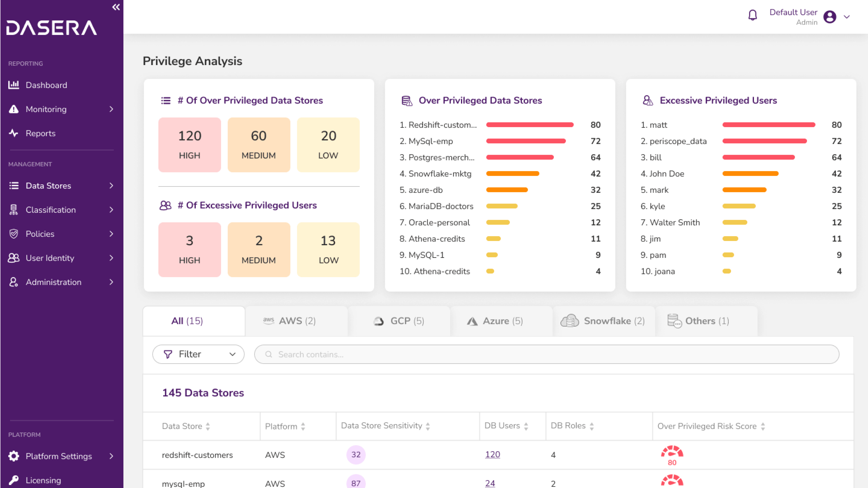Open the 120 DB Users link
The height and width of the screenshot is (488, 868).
(492, 455)
